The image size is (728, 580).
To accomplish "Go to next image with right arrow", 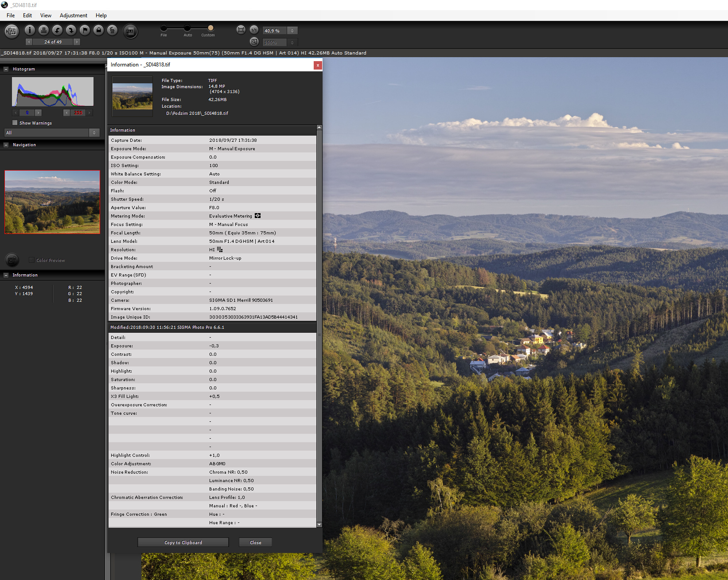I will point(77,42).
